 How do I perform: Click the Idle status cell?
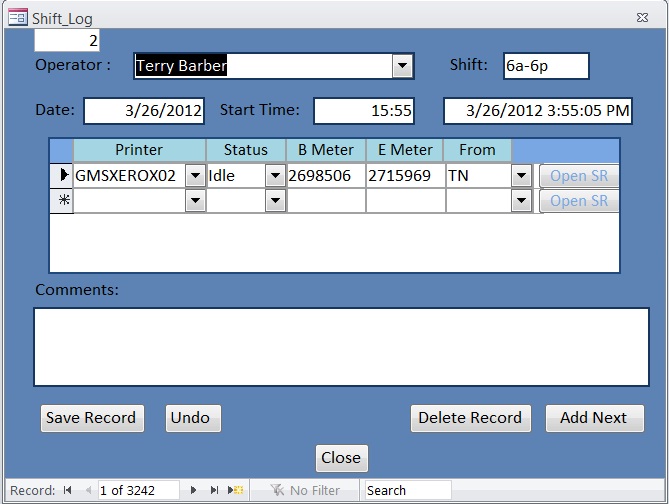click(x=236, y=175)
